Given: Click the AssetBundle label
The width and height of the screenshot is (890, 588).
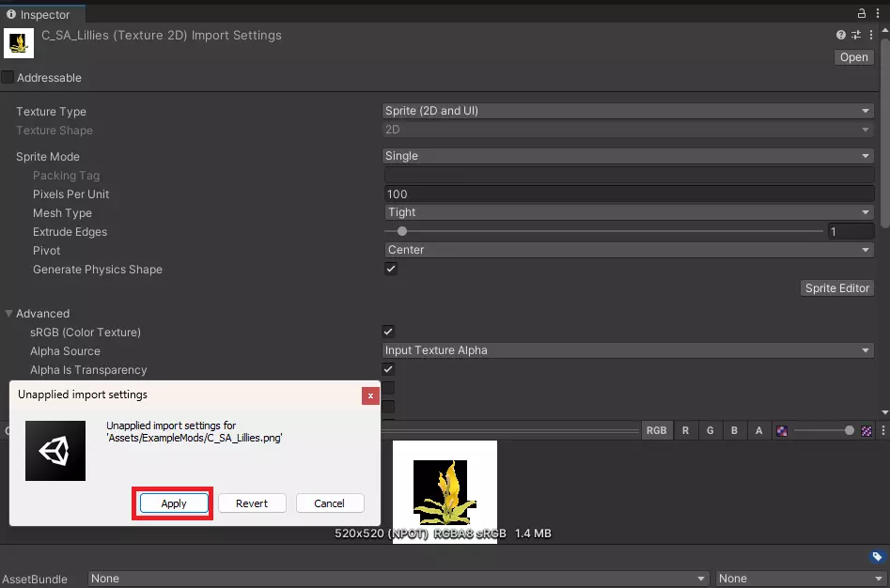Looking at the screenshot, I should pos(35,579).
